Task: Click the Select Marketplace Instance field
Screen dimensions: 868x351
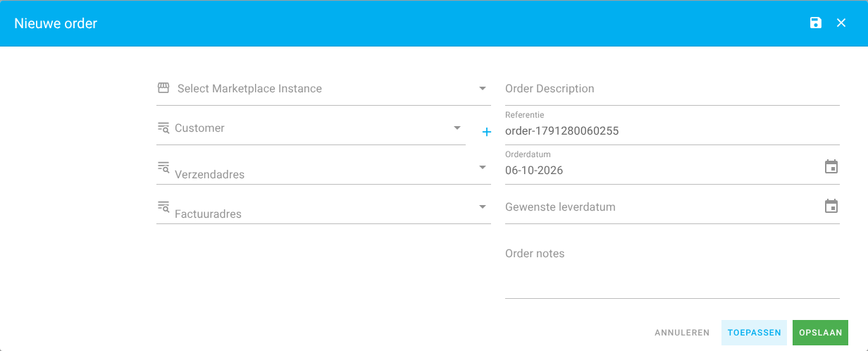Action: coord(323,89)
